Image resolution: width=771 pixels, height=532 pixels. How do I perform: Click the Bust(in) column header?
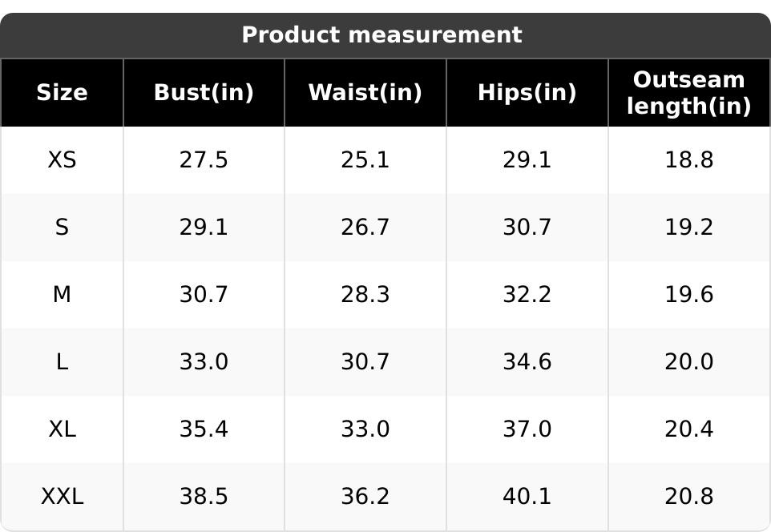pyautogui.click(x=204, y=93)
